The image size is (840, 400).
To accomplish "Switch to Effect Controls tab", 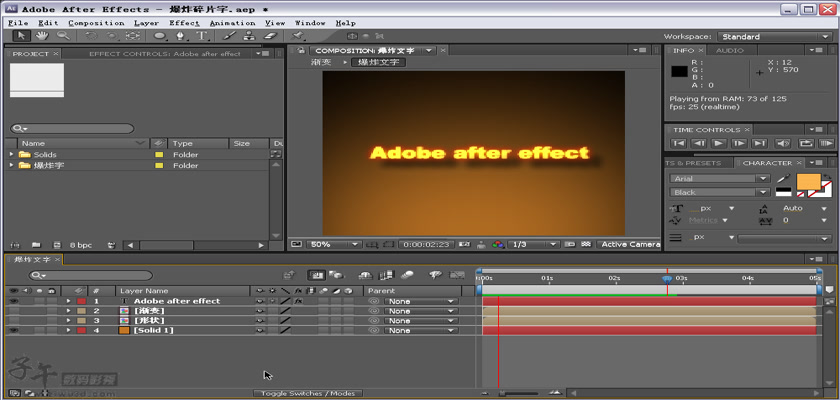I will (x=164, y=54).
